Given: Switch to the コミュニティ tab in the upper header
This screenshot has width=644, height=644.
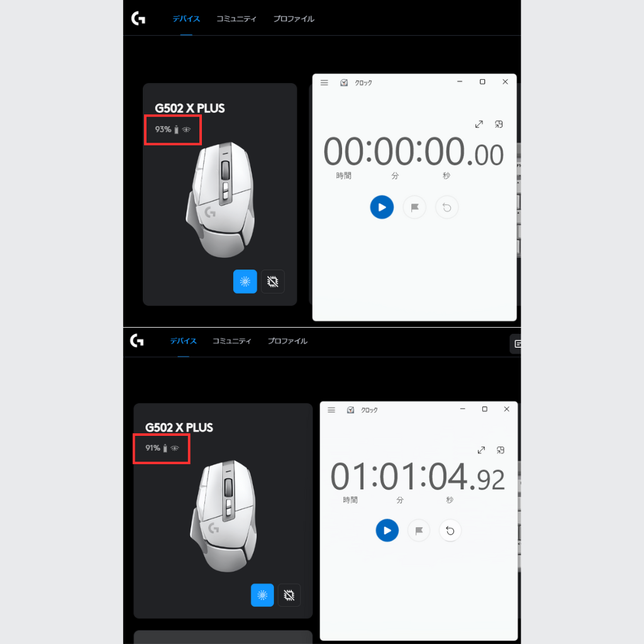Looking at the screenshot, I should (236, 19).
